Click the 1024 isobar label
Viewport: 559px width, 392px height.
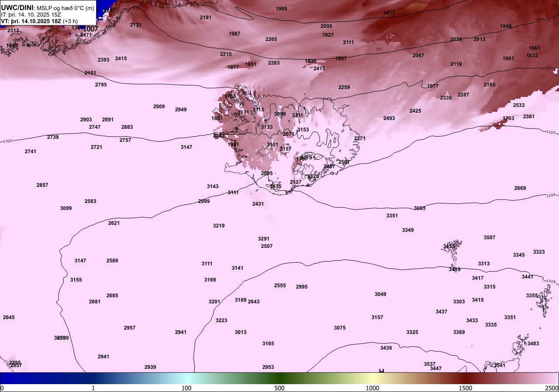552,195
